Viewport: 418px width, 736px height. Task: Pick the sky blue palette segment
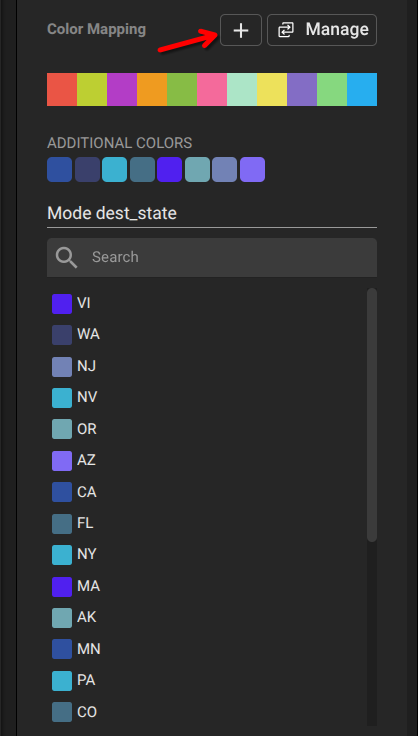tap(362, 89)
